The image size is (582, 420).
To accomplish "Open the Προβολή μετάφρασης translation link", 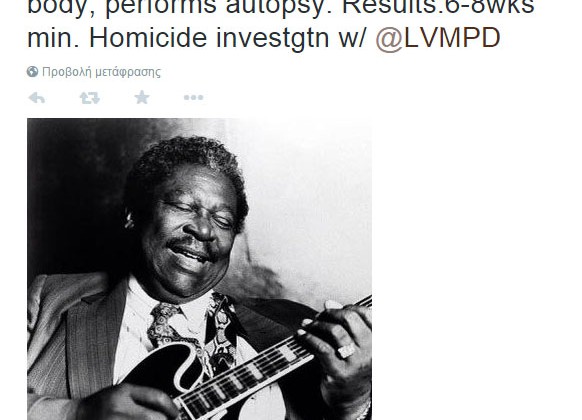I will 101,72.
